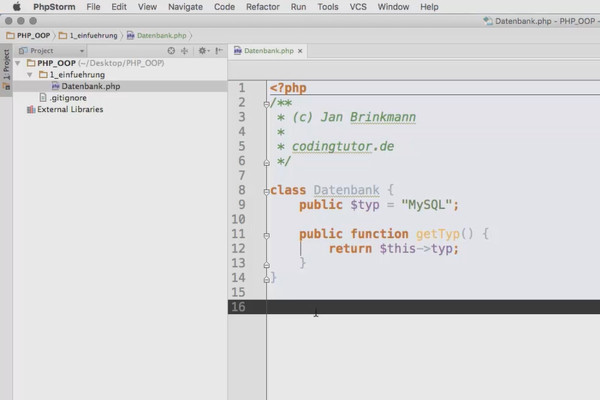Click the PHP file icon on the editor tab

coord(237,51)
